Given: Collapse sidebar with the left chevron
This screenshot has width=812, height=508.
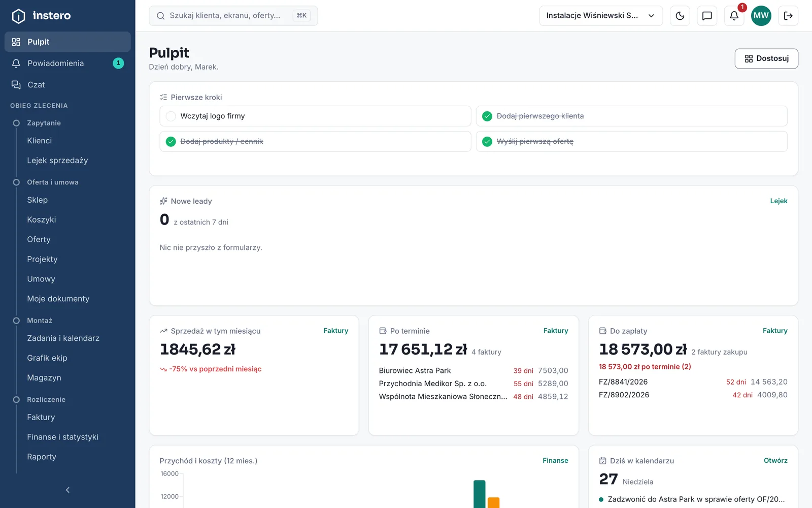Looking at the screenshot, I should click(x=67, y=490).
